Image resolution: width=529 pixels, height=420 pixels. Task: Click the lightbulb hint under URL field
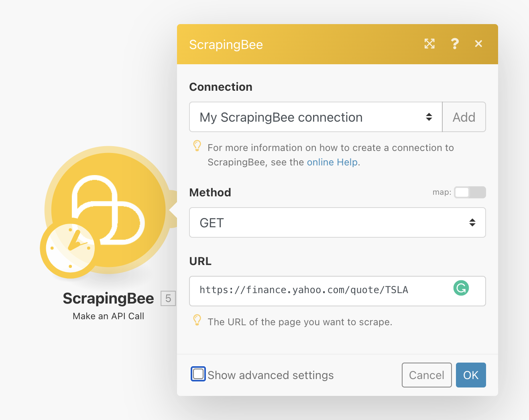coord(197,320)
